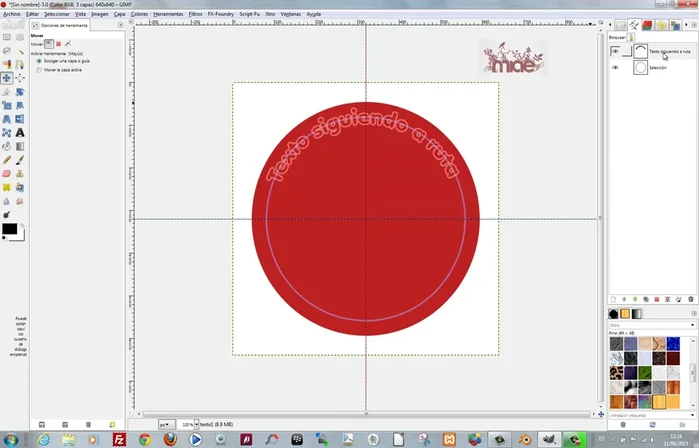The width and height of the screenshot is (699, 448).
Task: Select the Text tool (A icon)
Action: (20, 131)
